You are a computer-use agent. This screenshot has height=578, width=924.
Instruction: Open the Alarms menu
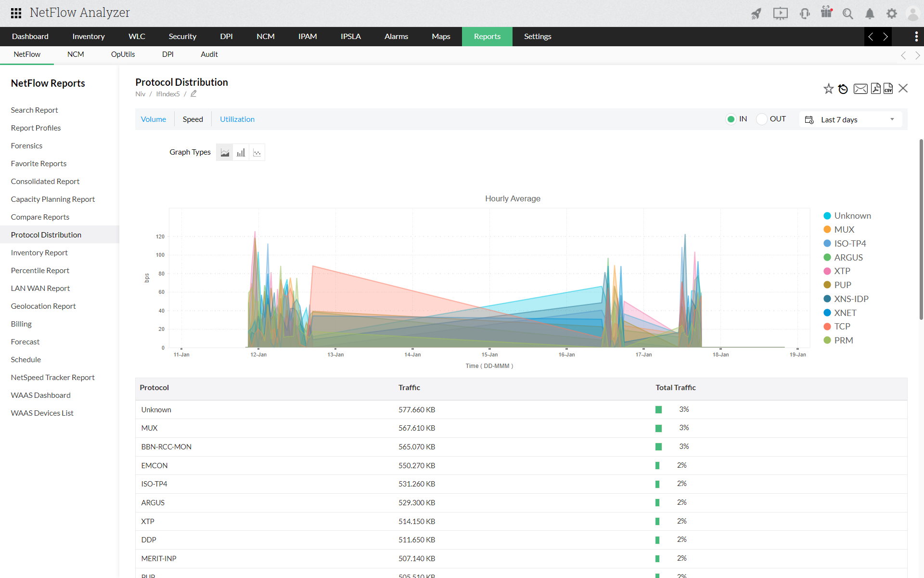pyautogui.click(x=396, y=36)
